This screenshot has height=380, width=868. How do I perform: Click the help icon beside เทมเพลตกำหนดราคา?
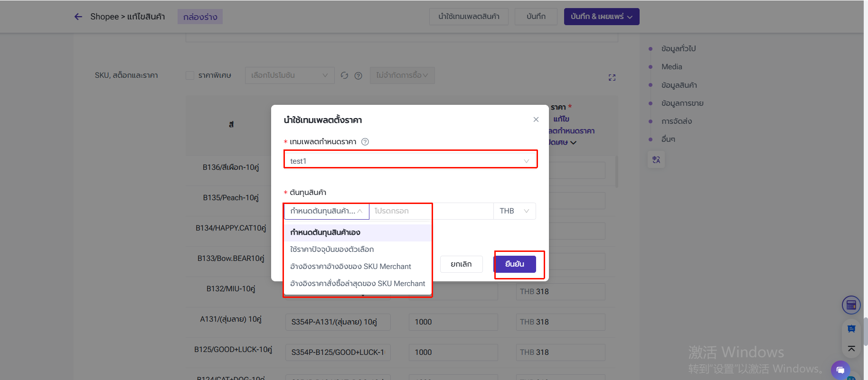pos(365,142)
